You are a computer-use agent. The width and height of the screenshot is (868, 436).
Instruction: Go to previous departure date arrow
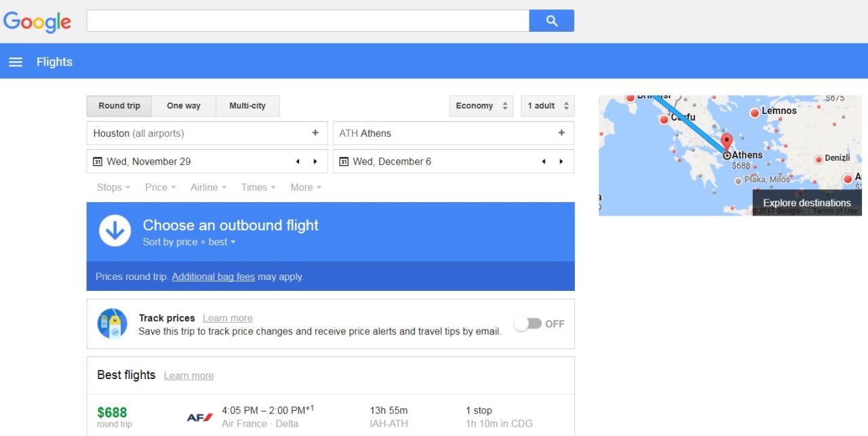(298, 161)
